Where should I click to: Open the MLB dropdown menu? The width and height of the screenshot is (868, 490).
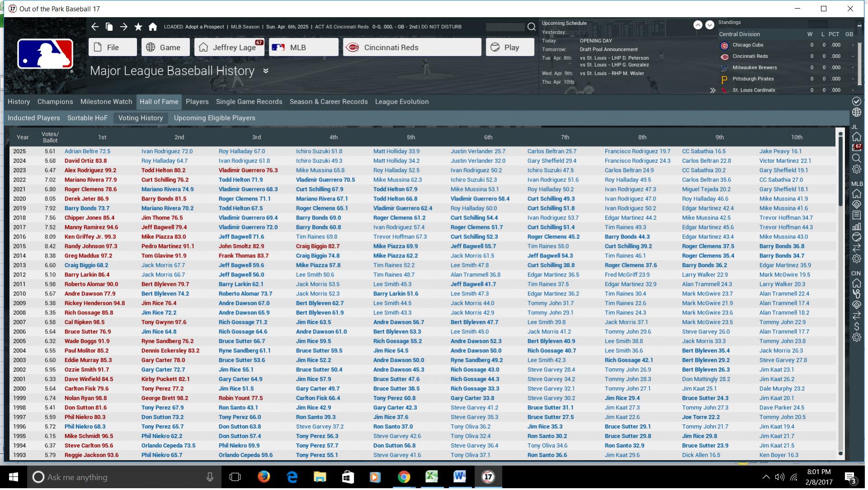[x=304, y=48]
